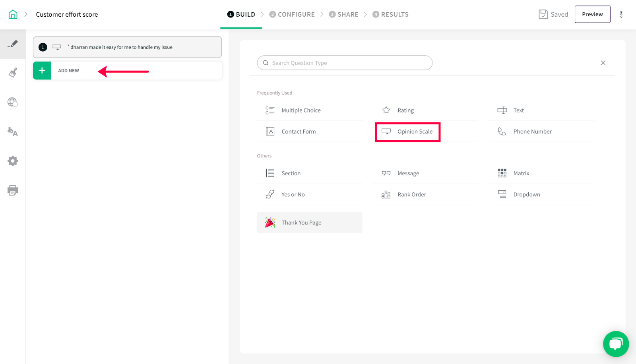Close the question type picker panel
This screenshot has width=636, height=364.
[603, 63]
